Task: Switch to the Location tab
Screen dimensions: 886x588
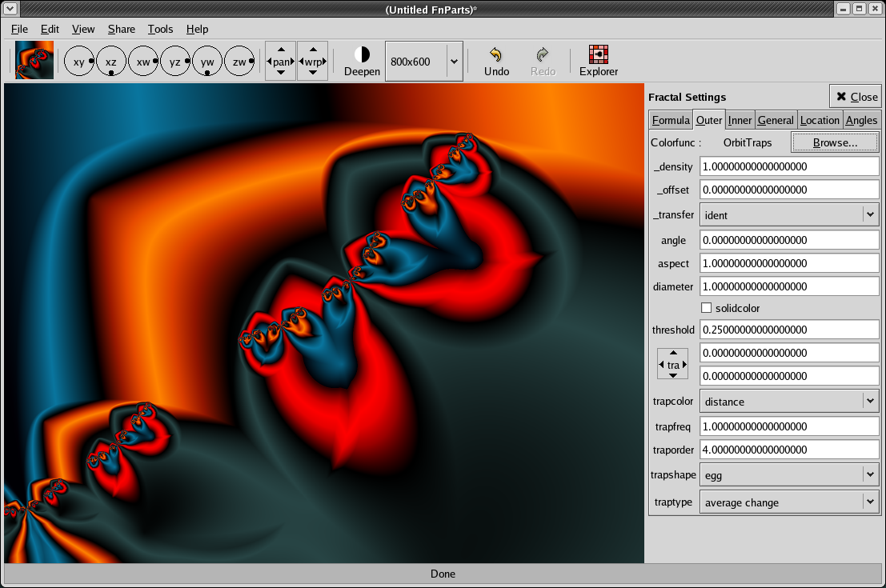Action: click(x=820, y=120)
